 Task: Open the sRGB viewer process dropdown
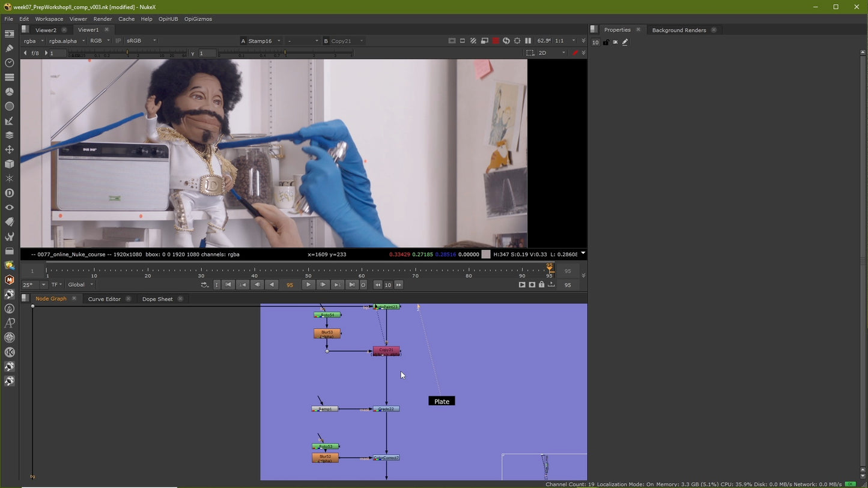click(141, 41)
